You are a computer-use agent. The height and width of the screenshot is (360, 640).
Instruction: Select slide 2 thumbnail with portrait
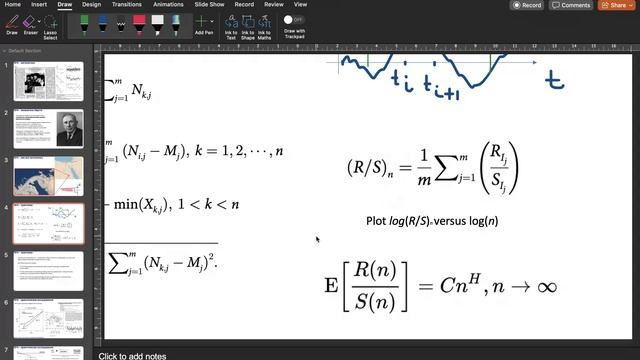(48, 129)
